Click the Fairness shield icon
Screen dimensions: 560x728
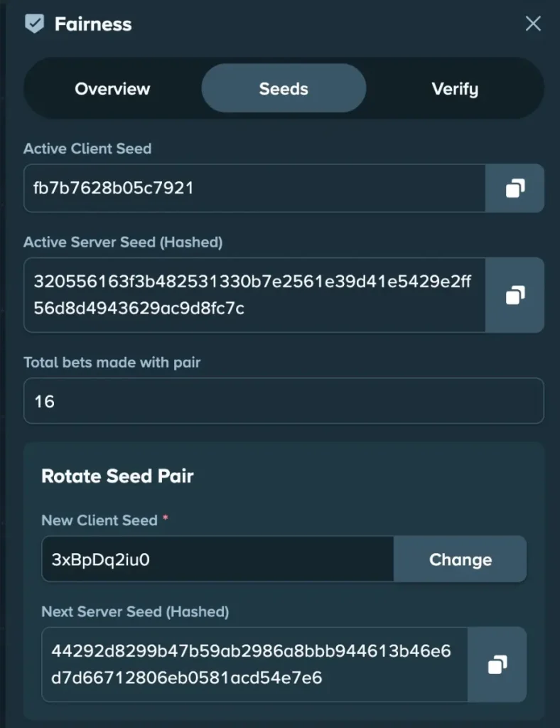[34, 24]
